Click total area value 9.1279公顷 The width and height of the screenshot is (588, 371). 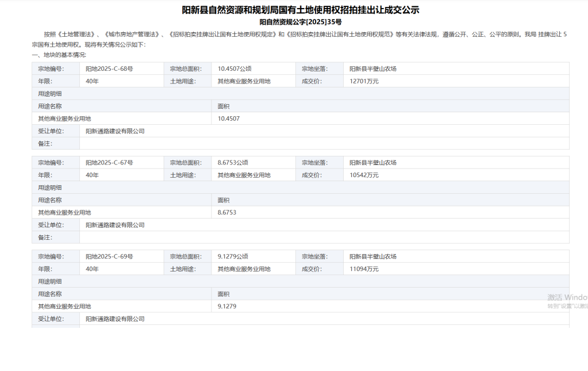point(232,257)
